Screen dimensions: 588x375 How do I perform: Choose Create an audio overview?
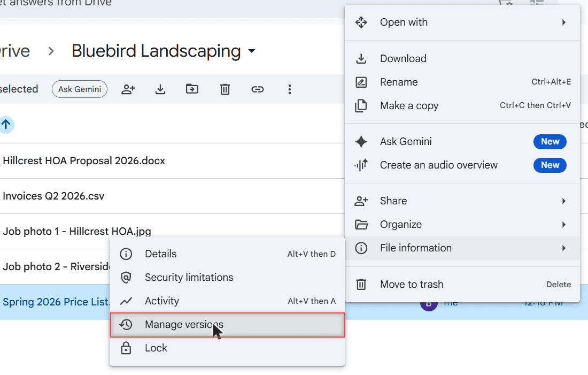pyautogui.click(x=462, y=165)
